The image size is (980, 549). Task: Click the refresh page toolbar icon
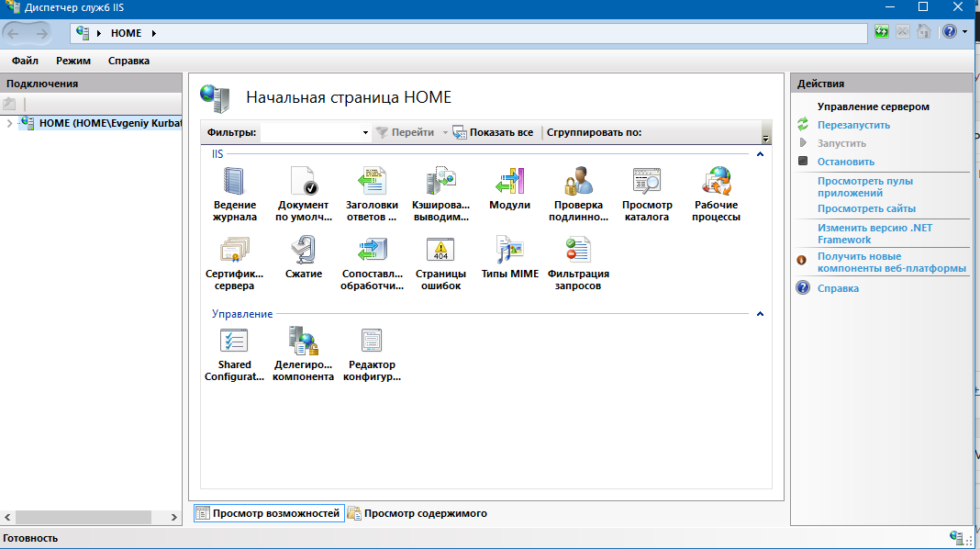click(x=881, y=31)
